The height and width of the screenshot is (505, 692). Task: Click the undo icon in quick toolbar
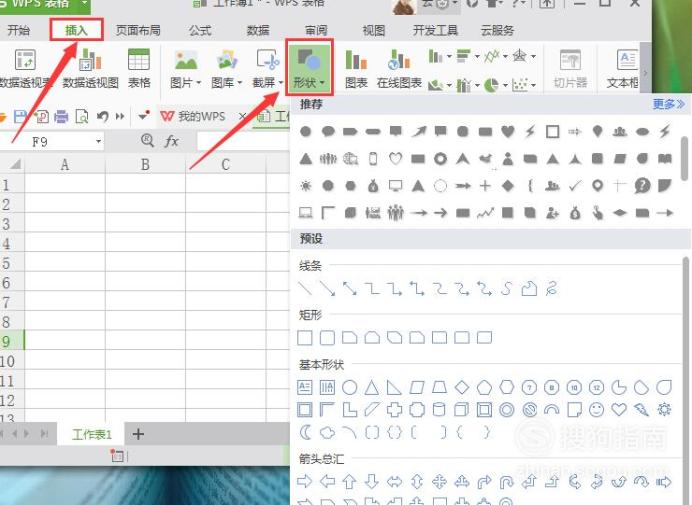tap(102, 117)
